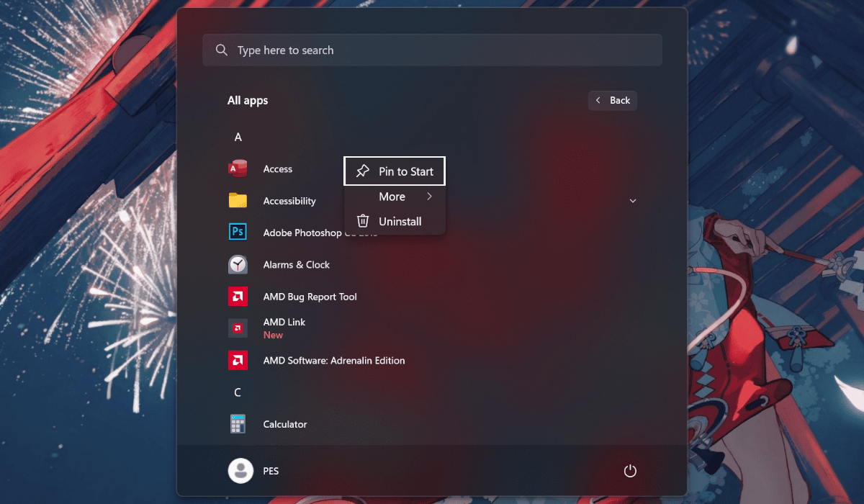
Task: Click the letter A section header
Action: pos(238,137)
